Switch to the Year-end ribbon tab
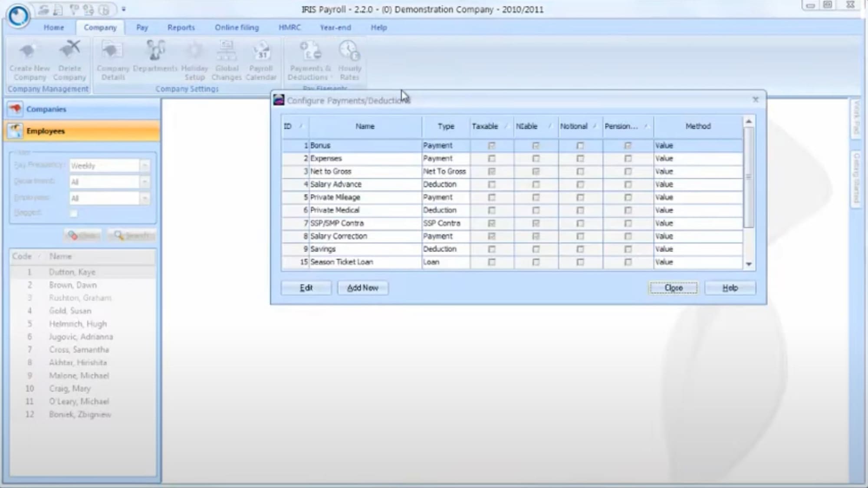This screenshot has width=868, height=488. point(335,27)
